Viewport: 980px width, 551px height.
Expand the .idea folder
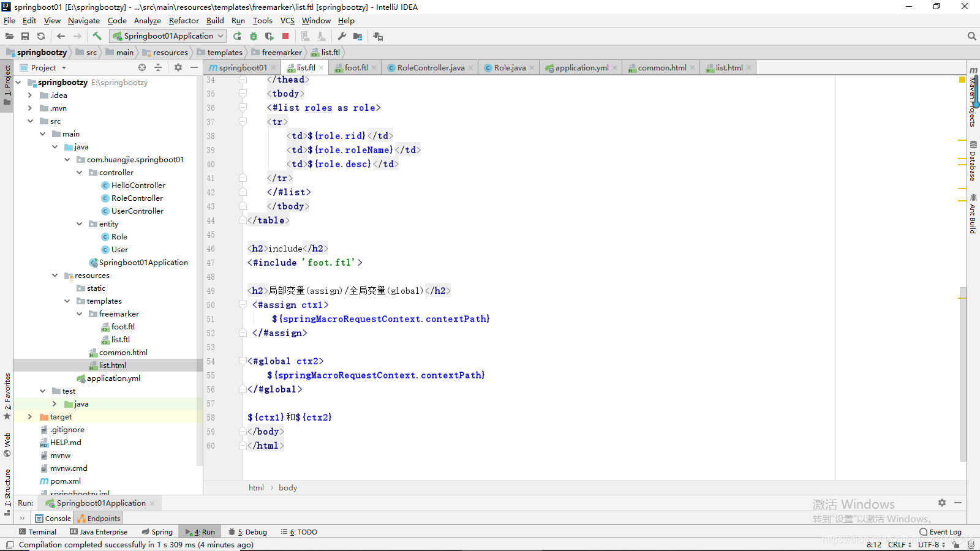[x=29, y=95]
